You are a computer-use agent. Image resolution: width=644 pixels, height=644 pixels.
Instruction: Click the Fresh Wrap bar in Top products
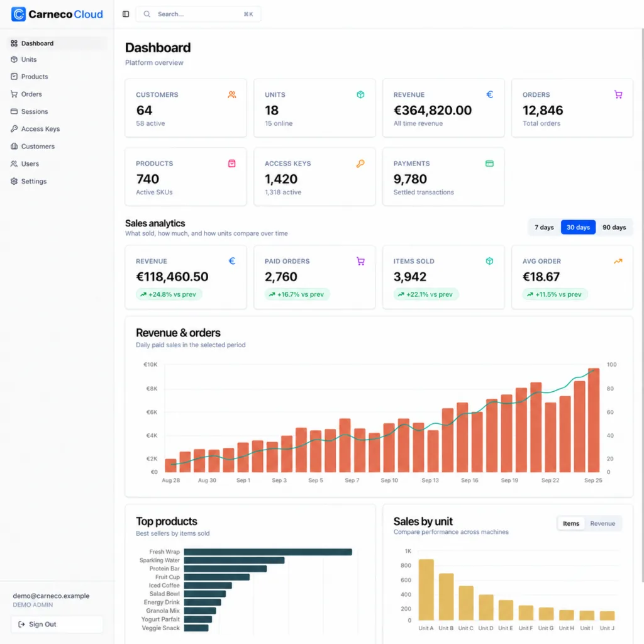(x=268, y=552)
